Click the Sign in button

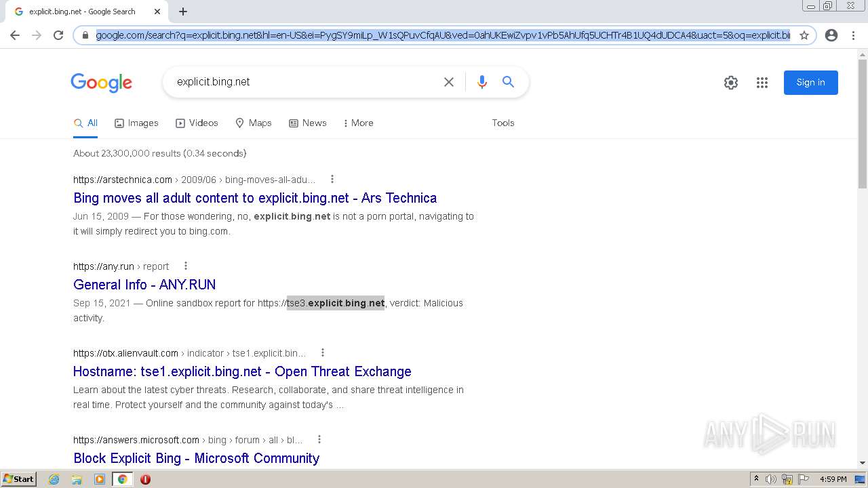pos(811,83)
